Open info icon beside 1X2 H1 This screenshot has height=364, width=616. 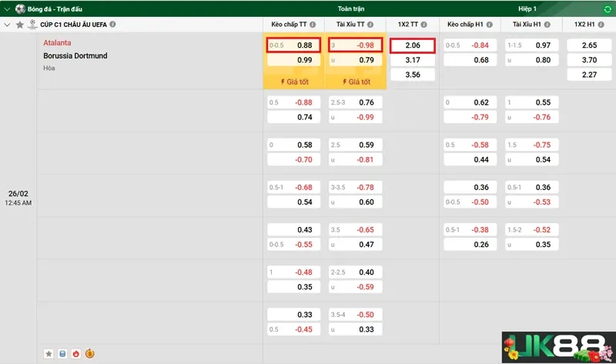coord(601,25)
